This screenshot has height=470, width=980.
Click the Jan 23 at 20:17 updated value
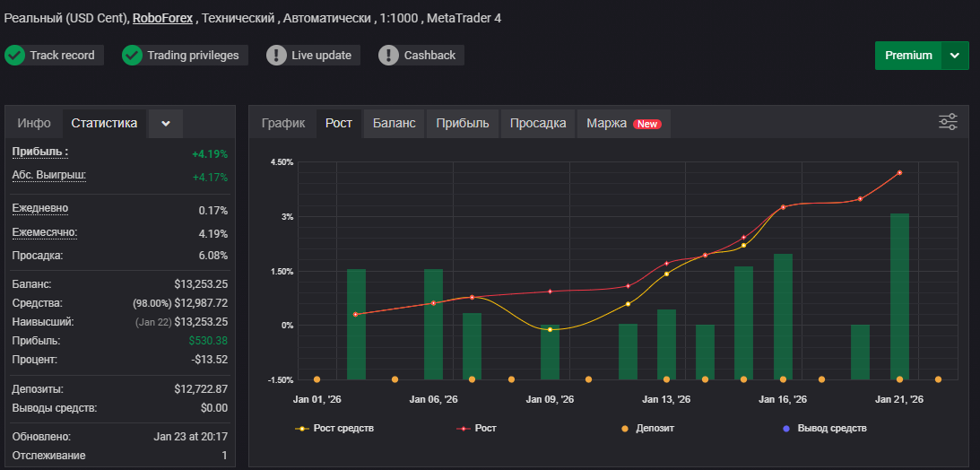pyautogui.click(x=190, y=437)
